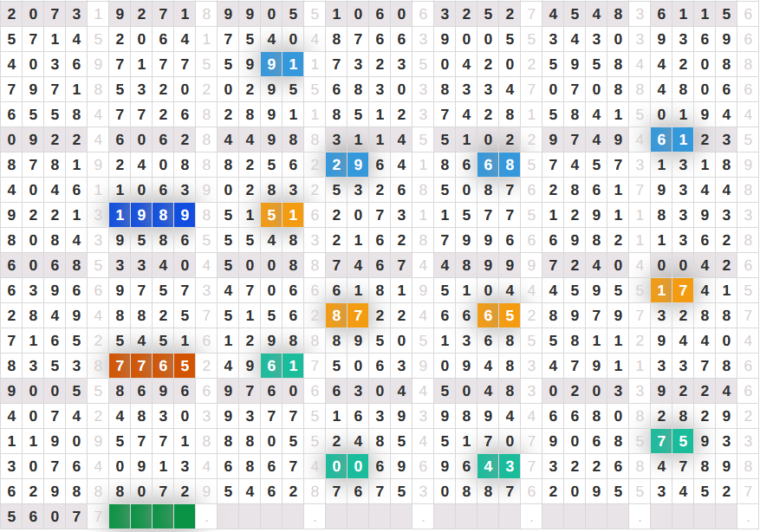Click the teal 1 in the teal 61 pair
This screenshot has height=532, width=760.
pyautogui.click(x=294, y=366)
